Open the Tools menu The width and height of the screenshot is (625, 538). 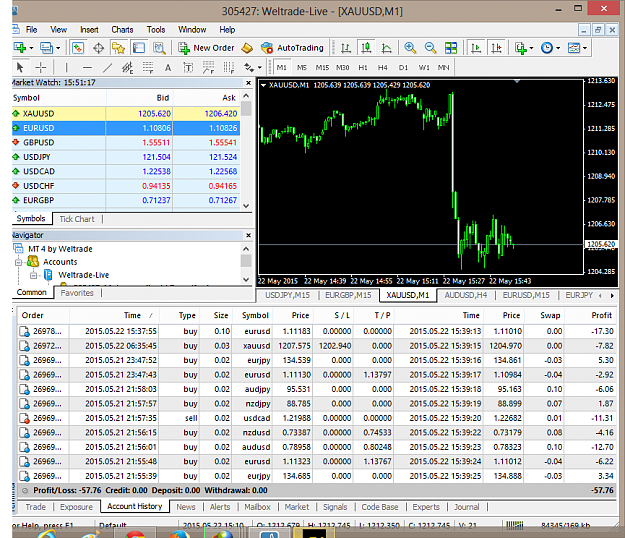point(155,29)
